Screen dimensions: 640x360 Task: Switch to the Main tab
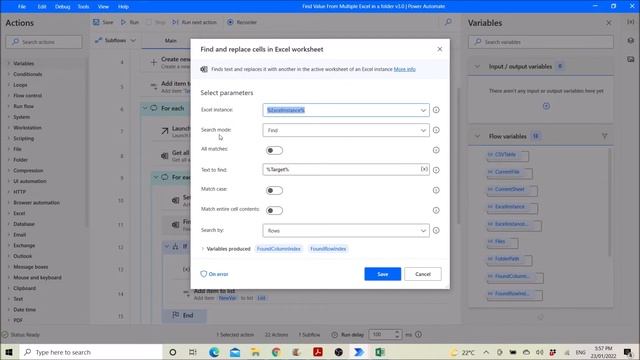point(171,40)
